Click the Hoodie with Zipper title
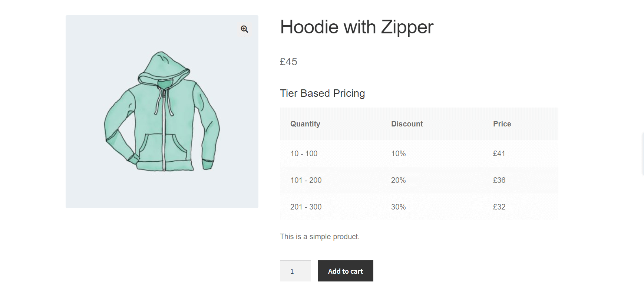The width and height of the screenshot is (644, 300). [356, 27]
